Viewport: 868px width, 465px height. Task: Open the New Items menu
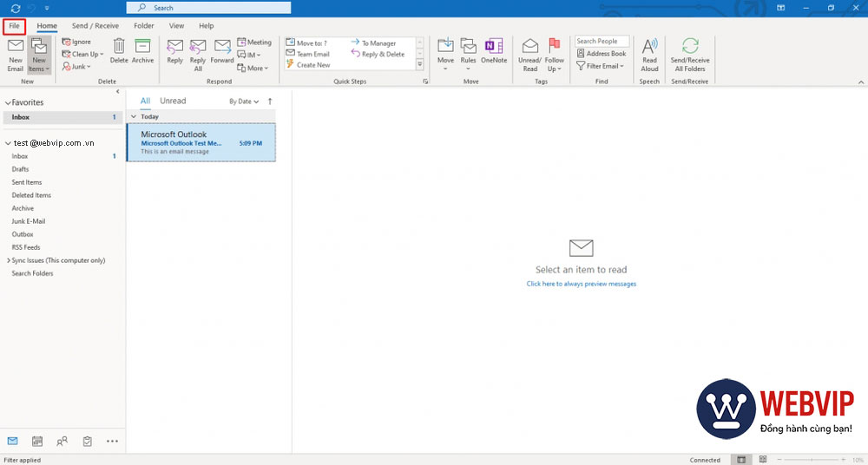(39, 56)
